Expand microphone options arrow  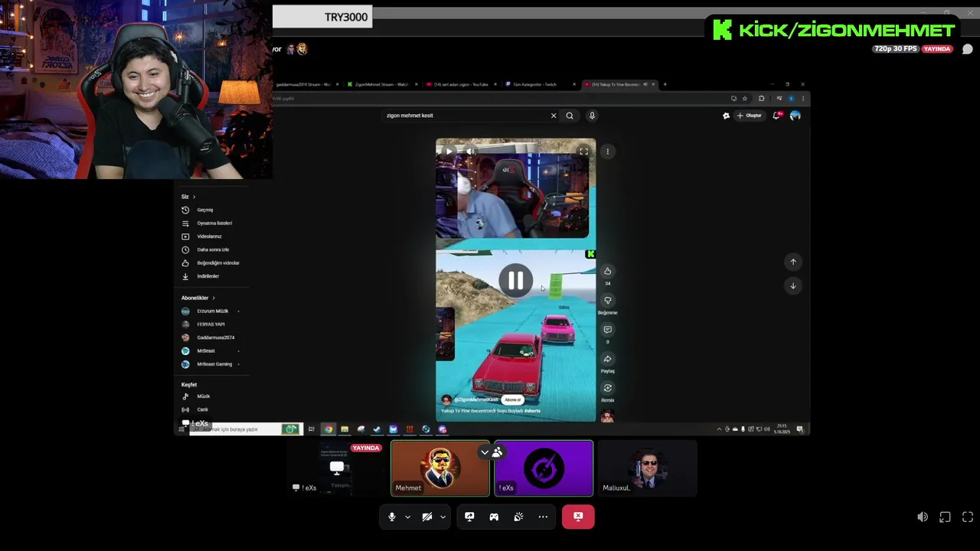click(407, 517)
